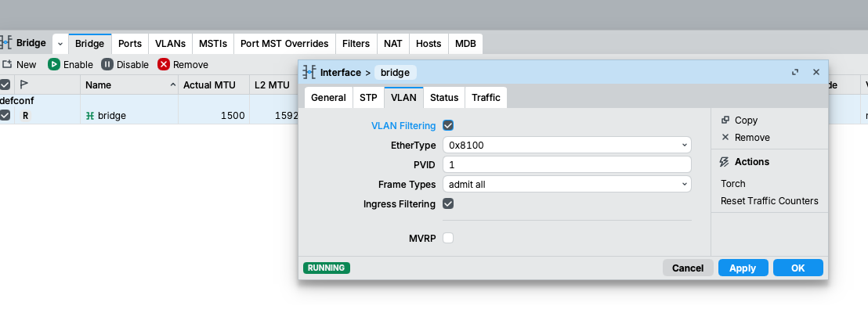The image size is (868, 331).
Task: Click the Remove X icon in dialog sidebar
Action: [725, 137]
